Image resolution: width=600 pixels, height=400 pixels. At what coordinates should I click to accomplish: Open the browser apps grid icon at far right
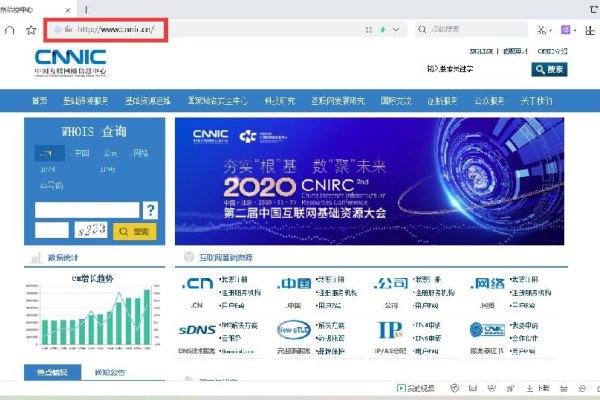tap(590, 30)
